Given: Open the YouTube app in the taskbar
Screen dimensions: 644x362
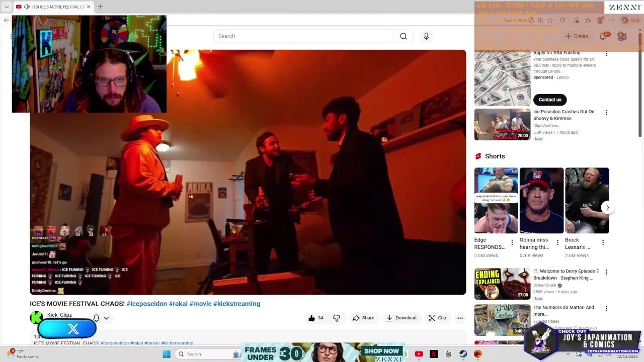Looking at the screenshot, I should (419, 354).
